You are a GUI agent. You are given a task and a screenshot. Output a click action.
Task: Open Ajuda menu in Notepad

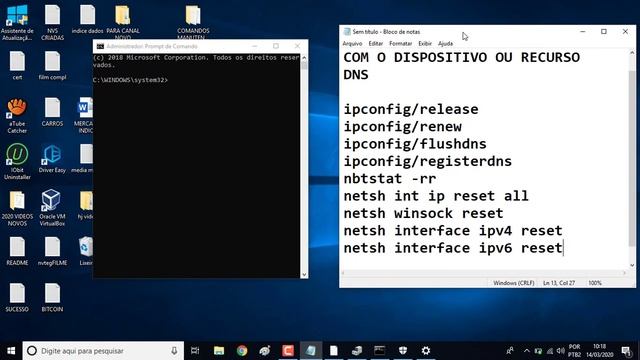click(445, 43)
